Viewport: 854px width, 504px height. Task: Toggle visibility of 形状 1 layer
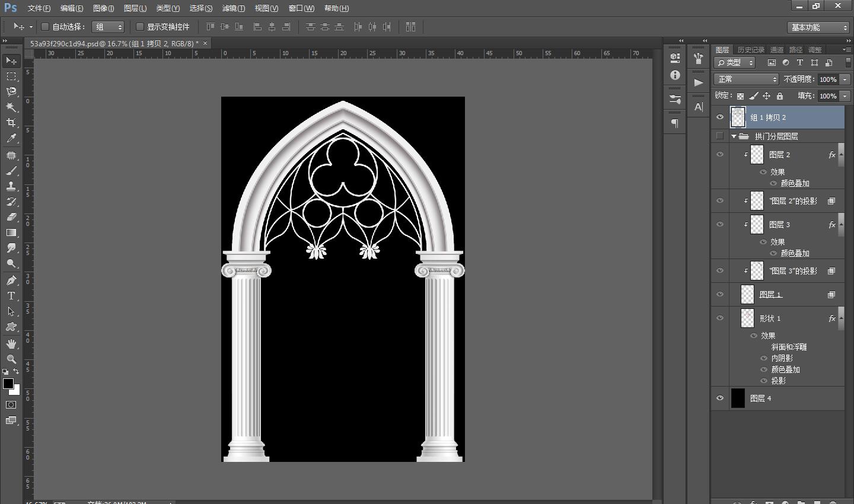[720, 318]
